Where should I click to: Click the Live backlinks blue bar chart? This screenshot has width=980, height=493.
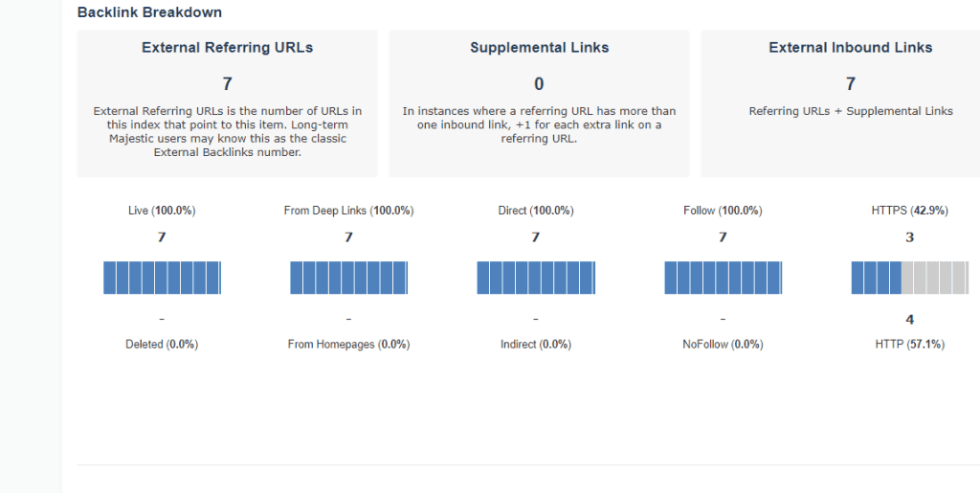tap(162, 278)
